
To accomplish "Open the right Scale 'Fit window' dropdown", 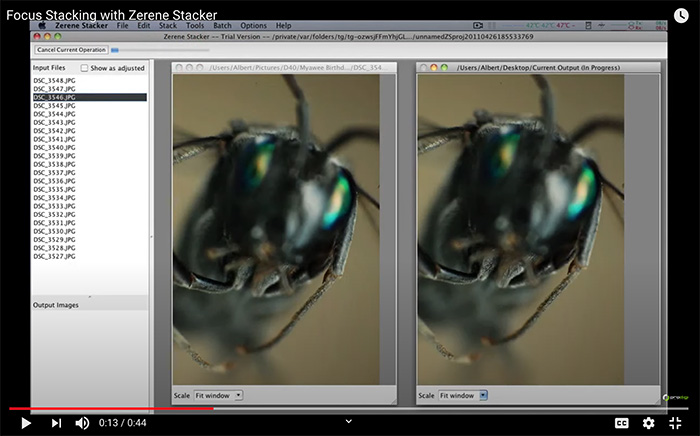I will click(464, 395).
